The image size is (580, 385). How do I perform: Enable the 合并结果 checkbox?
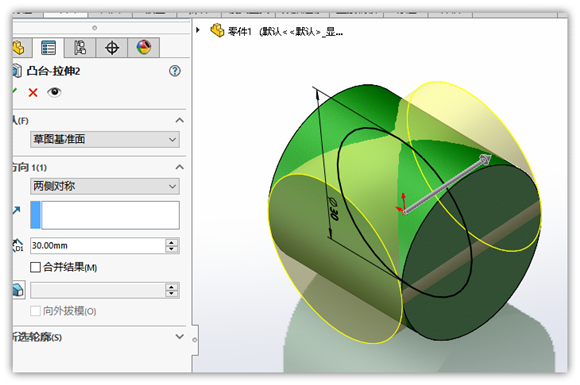click(35, 267)
